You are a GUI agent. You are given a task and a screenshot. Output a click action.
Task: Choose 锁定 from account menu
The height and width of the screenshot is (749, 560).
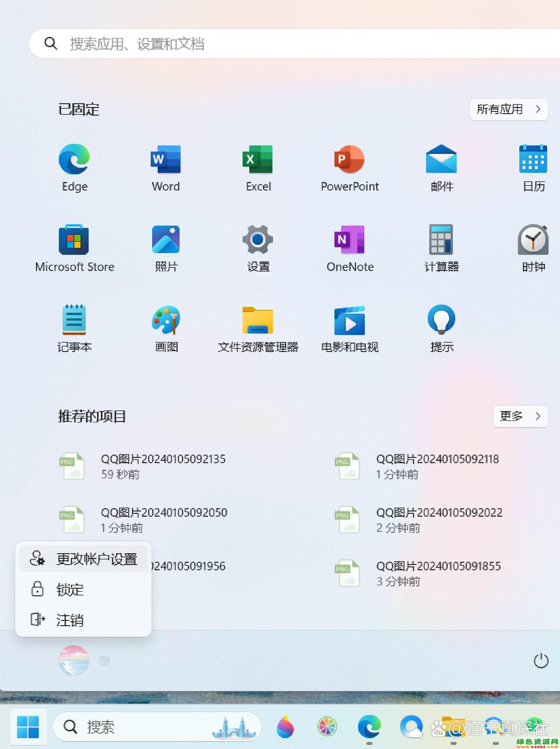pos(83,590)
